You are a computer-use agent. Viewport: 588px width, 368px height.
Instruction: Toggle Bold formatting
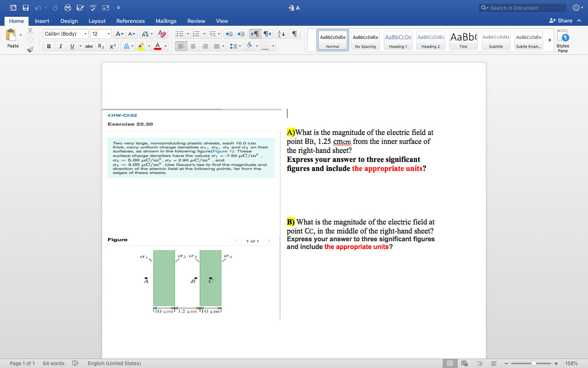click(49, 46)
